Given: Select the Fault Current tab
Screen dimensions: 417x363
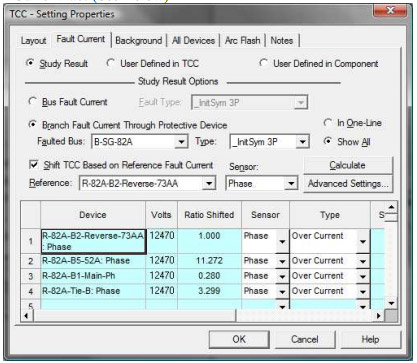Looking at the screenshot, I should pos(81,39).
